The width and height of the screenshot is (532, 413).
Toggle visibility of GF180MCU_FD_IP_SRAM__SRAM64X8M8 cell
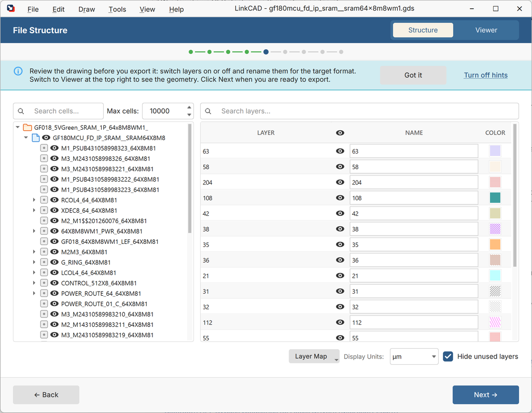[x=46, y=137]
